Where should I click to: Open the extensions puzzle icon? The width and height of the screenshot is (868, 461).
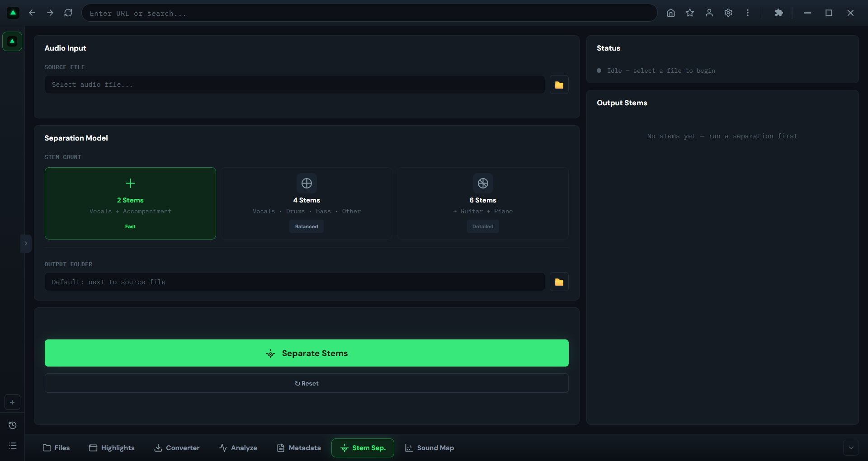(x=778, y=13)
